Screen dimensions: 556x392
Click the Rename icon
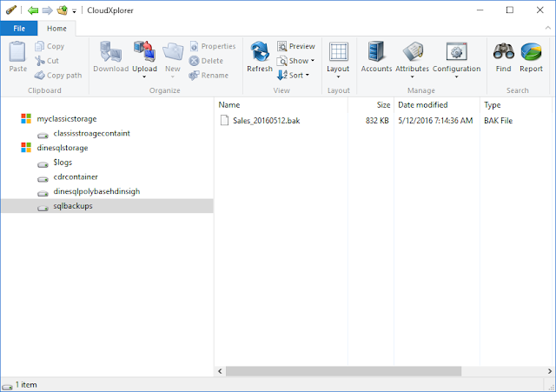pos(194,76)
